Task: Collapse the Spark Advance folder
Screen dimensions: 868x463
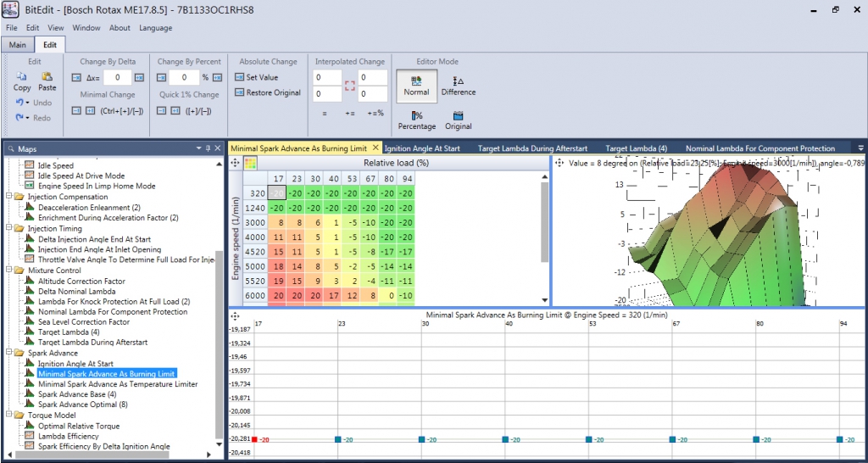Action: [8, 353]
